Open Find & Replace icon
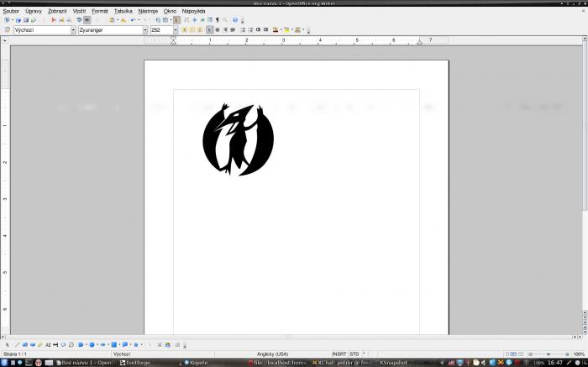The image size is (588, 367). pos(186,20)
